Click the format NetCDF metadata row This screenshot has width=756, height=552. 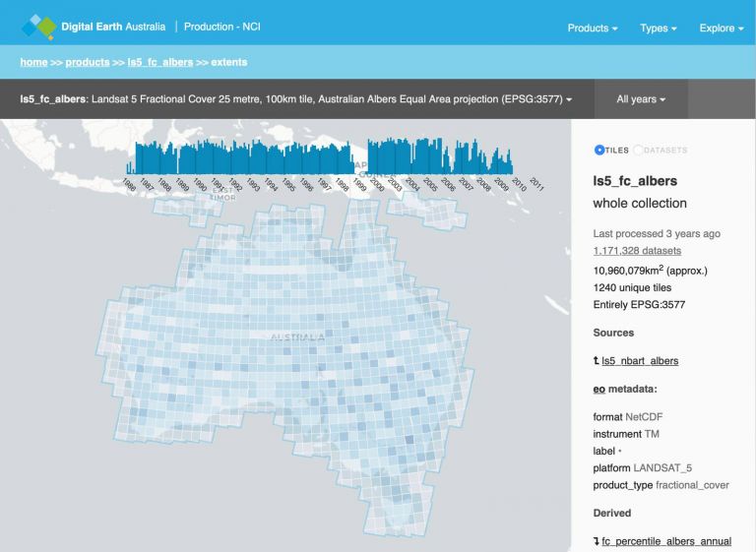coord(628,417)
